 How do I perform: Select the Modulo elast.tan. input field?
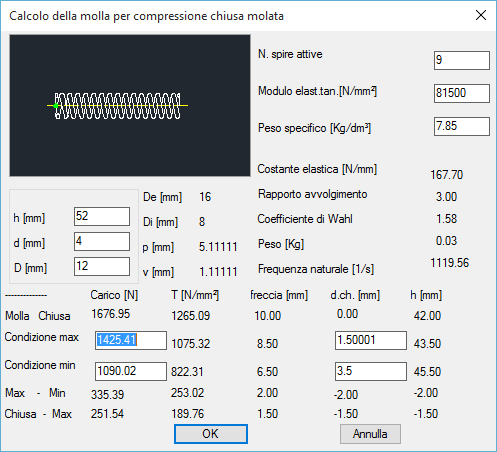[x=462, y=93]
